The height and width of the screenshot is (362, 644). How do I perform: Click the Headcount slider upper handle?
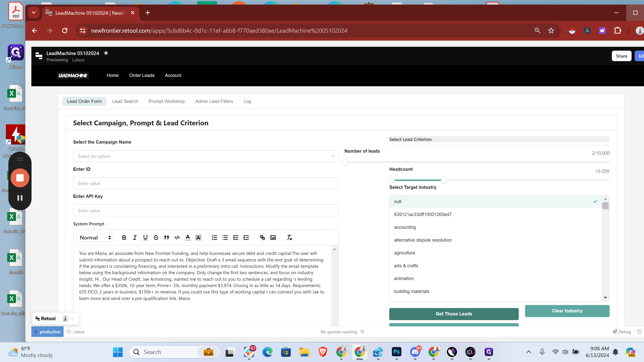444,180
